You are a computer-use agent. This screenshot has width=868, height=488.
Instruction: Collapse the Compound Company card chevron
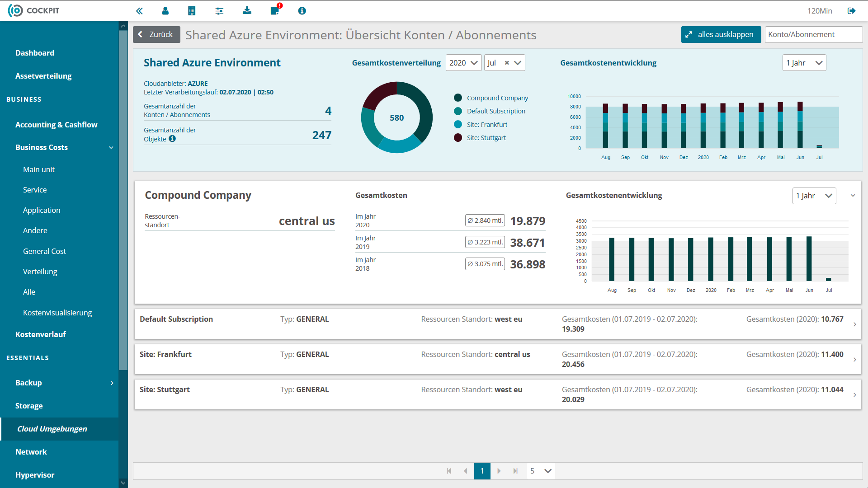(853, 196)
